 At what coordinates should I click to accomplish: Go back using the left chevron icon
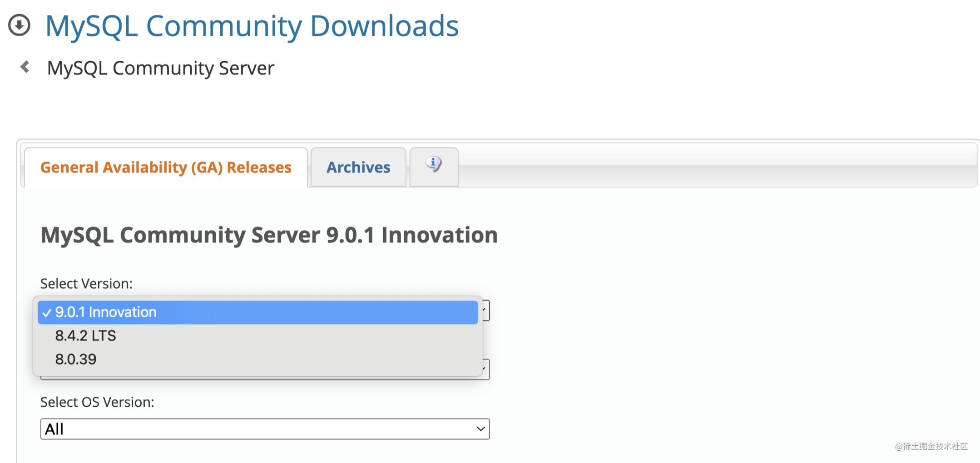click(x=25, y=67)
